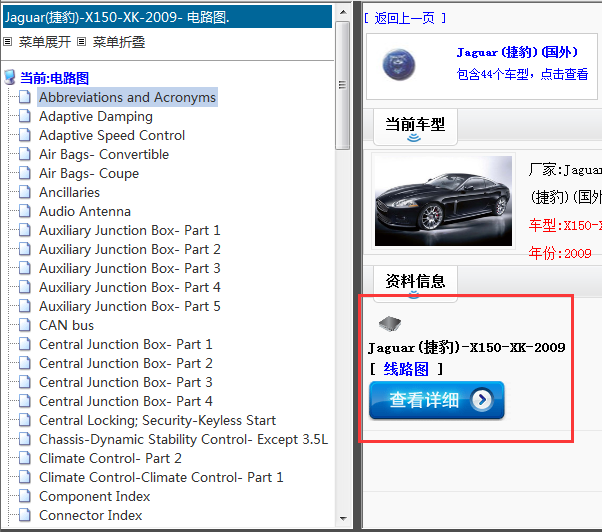The image size is (602, 532).
Task: Click the grey chip icon above Jaguar-X150-XK-2009
Action: coord(390,323)
